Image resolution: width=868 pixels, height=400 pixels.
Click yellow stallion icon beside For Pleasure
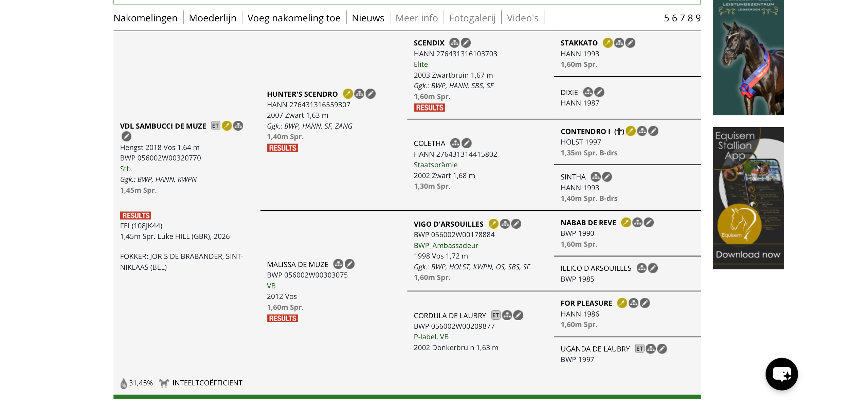[x=622, y=303]
